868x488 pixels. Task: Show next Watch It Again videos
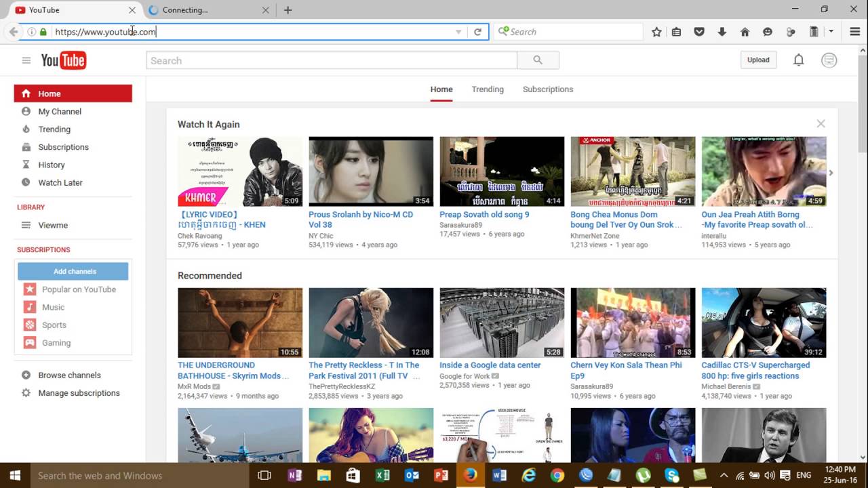[831, 173]
